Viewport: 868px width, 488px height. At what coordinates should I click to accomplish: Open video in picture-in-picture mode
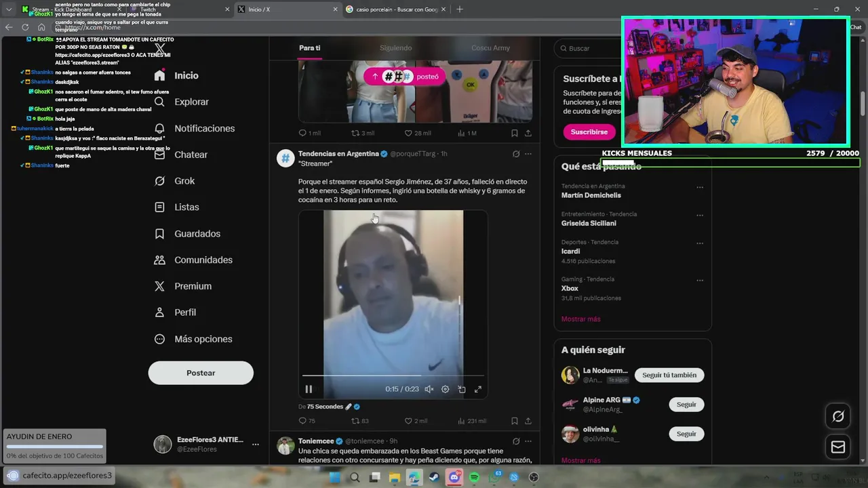coord(462,389)
